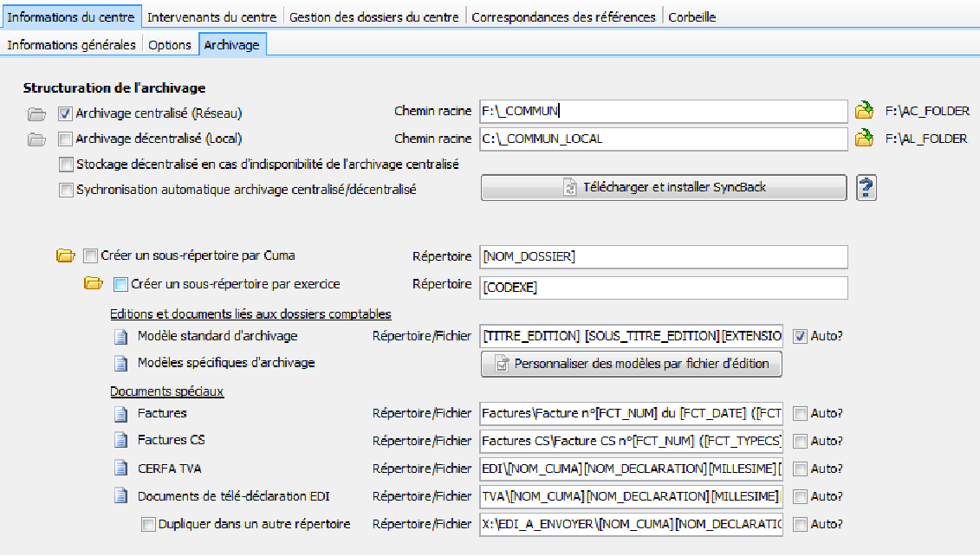Click Personnaliser des modèles par fichier d'édition

tap(631, 364)
